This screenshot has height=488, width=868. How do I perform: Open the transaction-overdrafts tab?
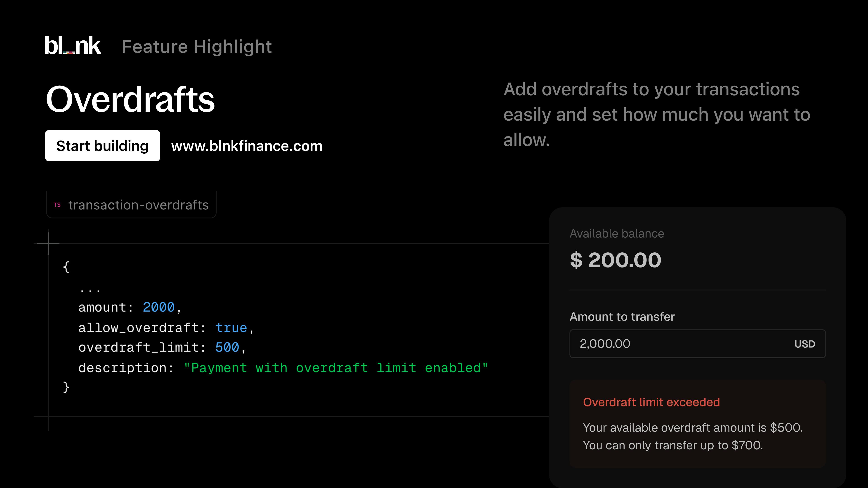(x=131, y=205)
